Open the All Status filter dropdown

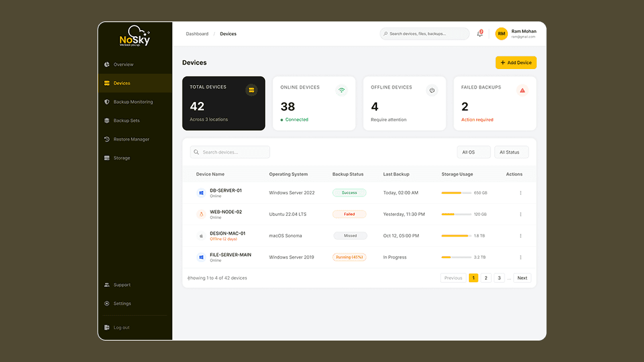click(511, 152)
